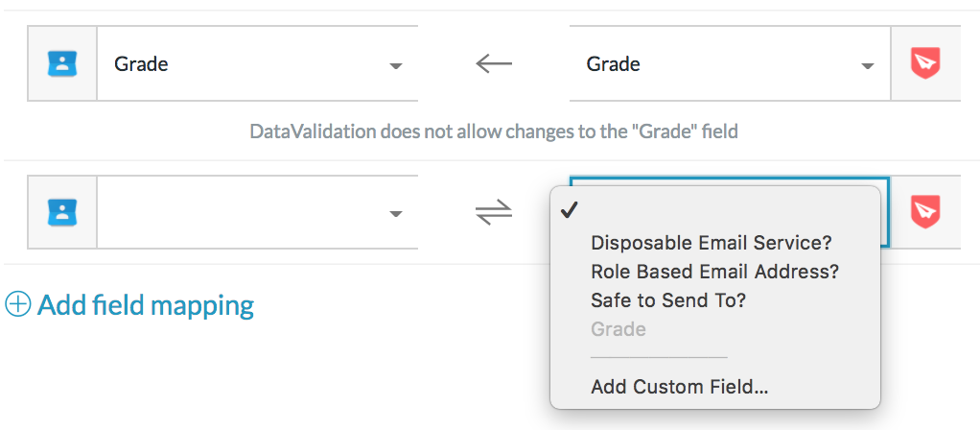
Task: Click the plus circle icon for adding mapping
Action: pos(17,305)
